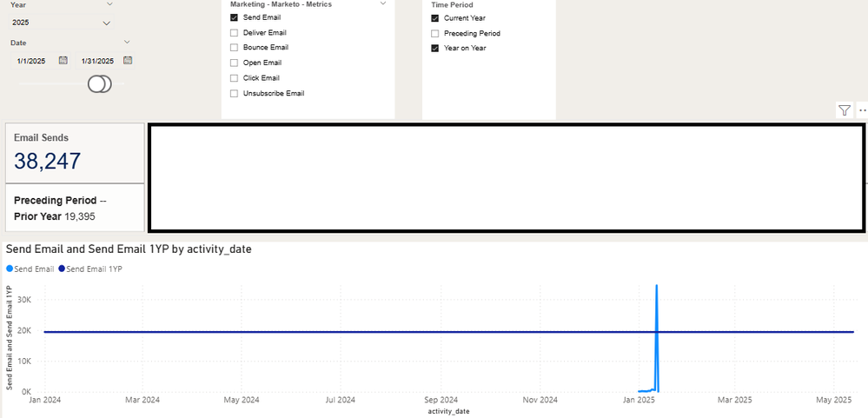The width and height of the screenshot is (868, 418).
Task: Toggle the Send Email legend item
Action: coord(30,269)
